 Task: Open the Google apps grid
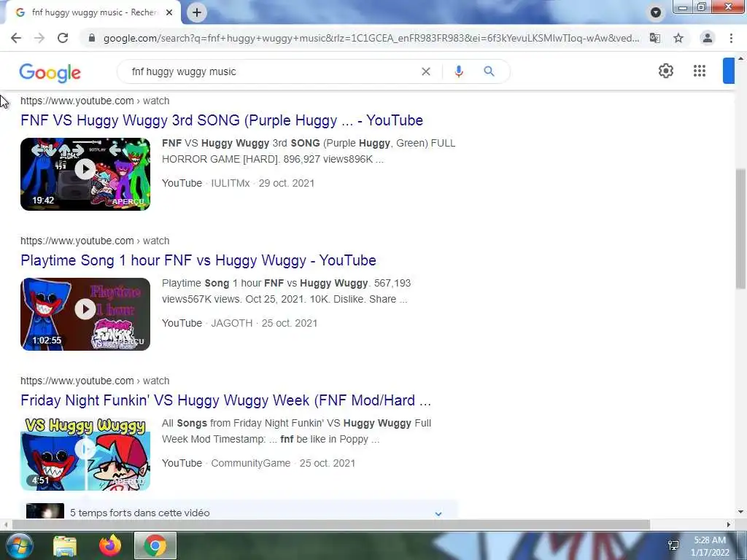tap(700, 71)
